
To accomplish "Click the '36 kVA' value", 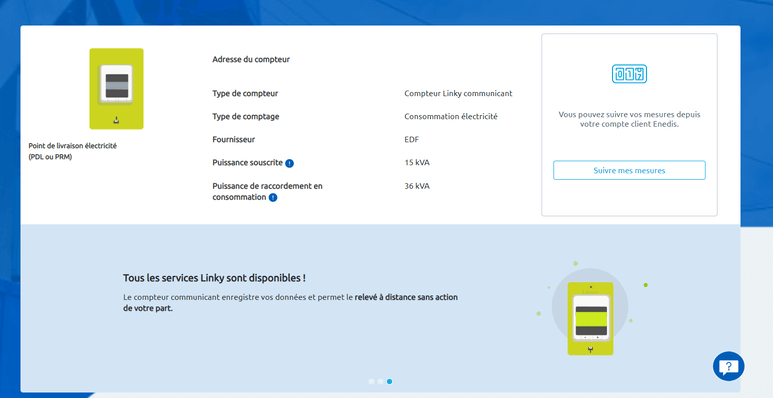I will click(x=417, y=186).
